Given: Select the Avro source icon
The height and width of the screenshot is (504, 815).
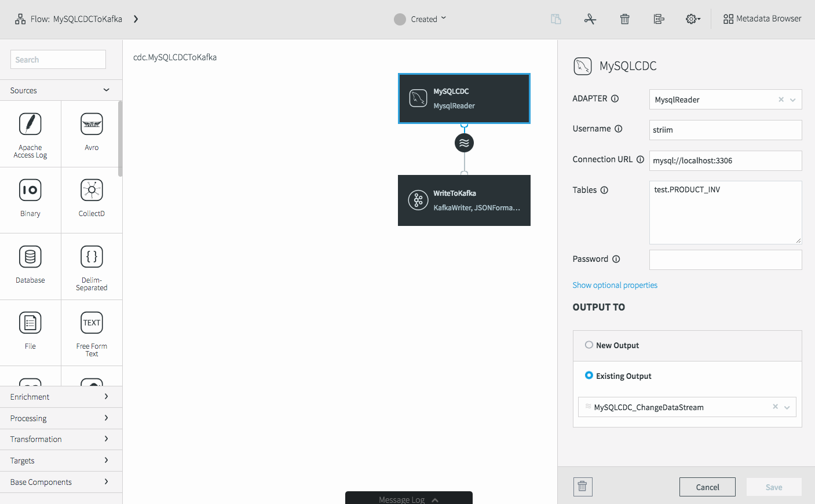Looking at the screenshot, I should (x=92, y=124).
